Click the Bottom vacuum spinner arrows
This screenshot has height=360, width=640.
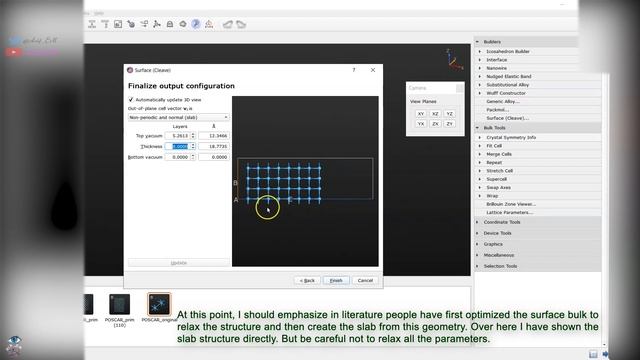(193, 157)
